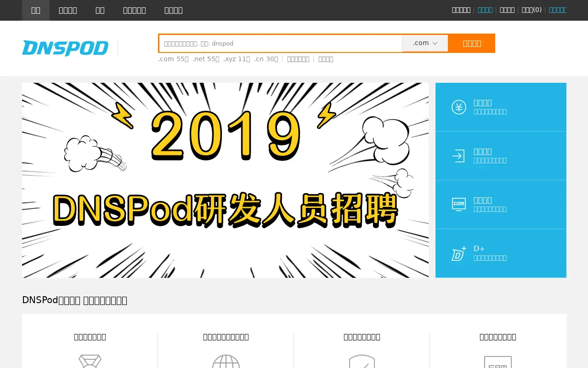Image resolution: width=588 pixels, height=368 pixels.
Task: Select the ".com 55" price link
Action: click(173, 59)
